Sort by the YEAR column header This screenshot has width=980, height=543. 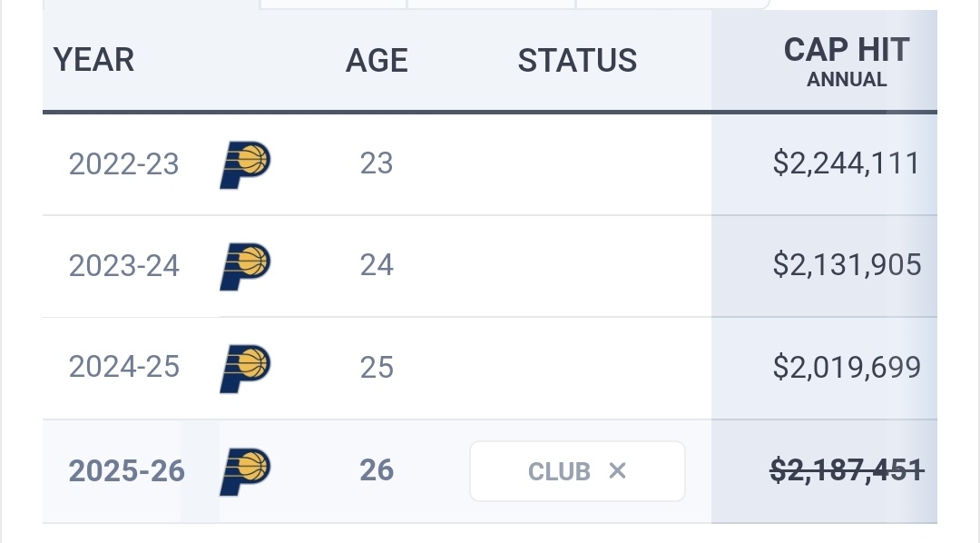click(93, 60)
